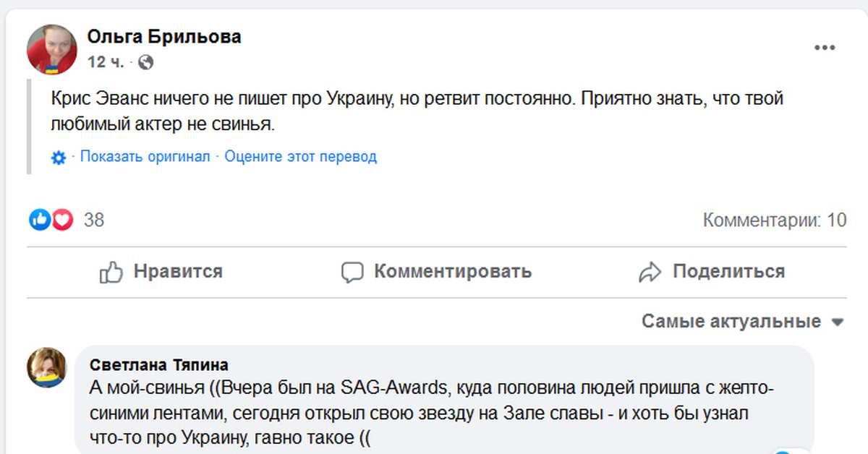Expand the Самые актуальные sorting dropdown
The image size is (868, 454).
[742, 322]
